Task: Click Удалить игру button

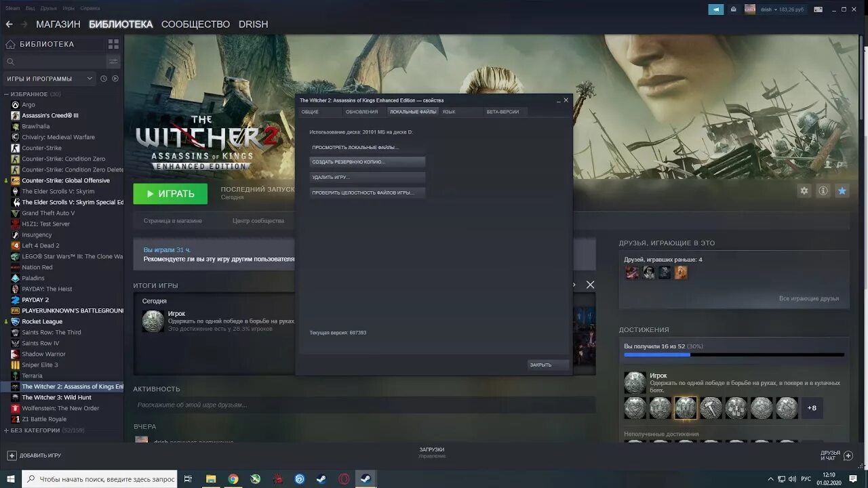Action: coord(368,177)
